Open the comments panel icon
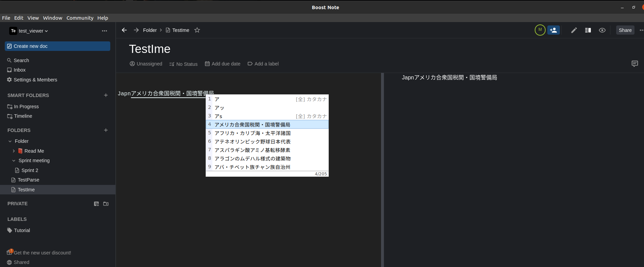 [x=635, y=64]
